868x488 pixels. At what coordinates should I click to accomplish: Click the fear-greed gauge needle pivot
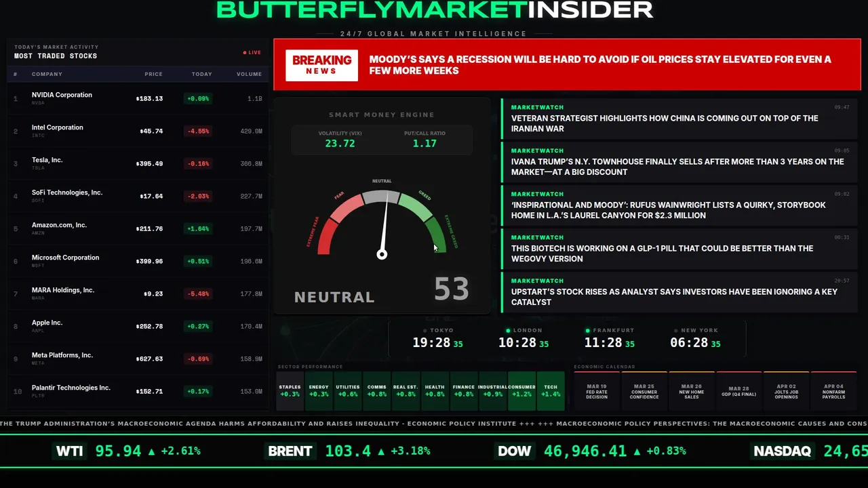(x=382, y=254)
